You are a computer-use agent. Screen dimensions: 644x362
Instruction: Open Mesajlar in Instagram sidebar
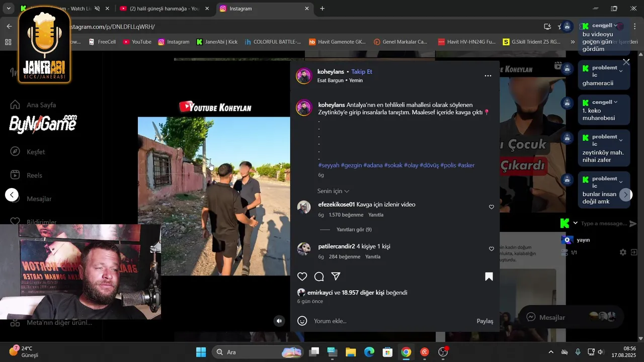(x=31, y=199)
